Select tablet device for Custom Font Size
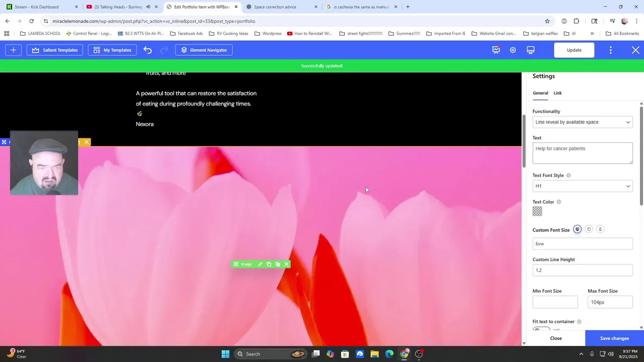This screenshot has height=362, width=644. coord(589,229)
